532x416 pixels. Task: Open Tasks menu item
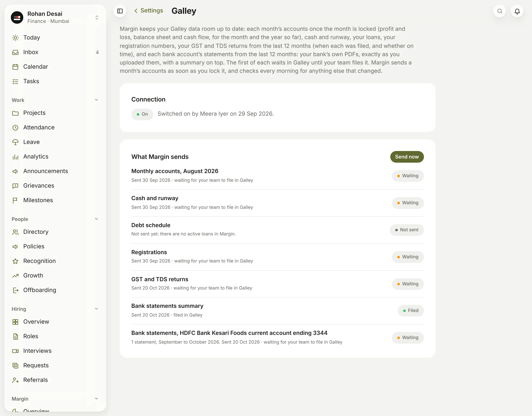55,81
